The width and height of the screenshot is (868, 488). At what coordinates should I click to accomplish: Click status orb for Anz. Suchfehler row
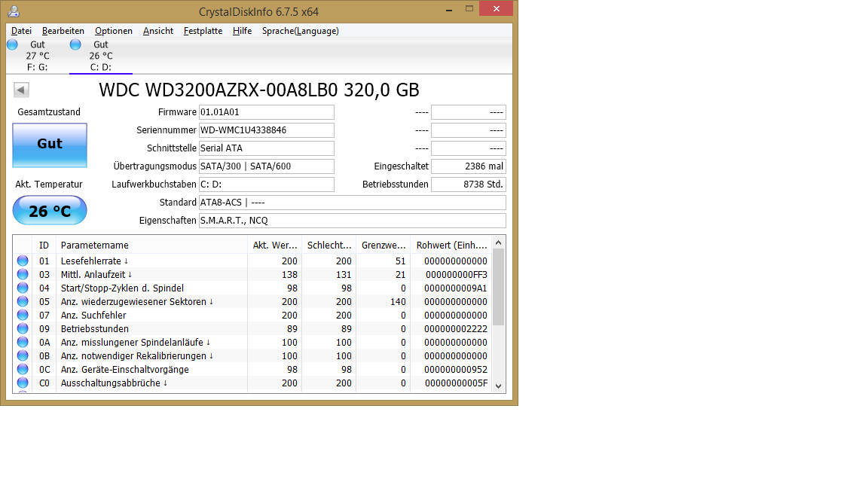[x=23, y=315]
